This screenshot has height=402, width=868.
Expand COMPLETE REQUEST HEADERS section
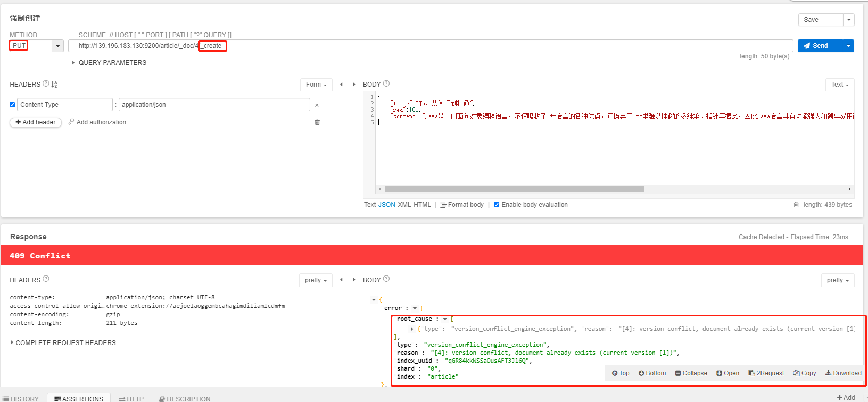coord(63,343)
